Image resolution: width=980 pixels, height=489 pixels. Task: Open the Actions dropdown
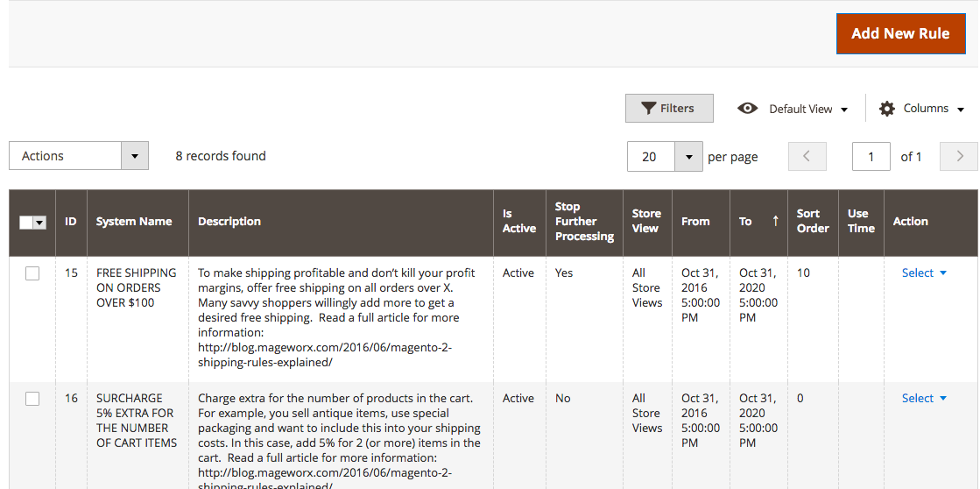coord(79,156)
